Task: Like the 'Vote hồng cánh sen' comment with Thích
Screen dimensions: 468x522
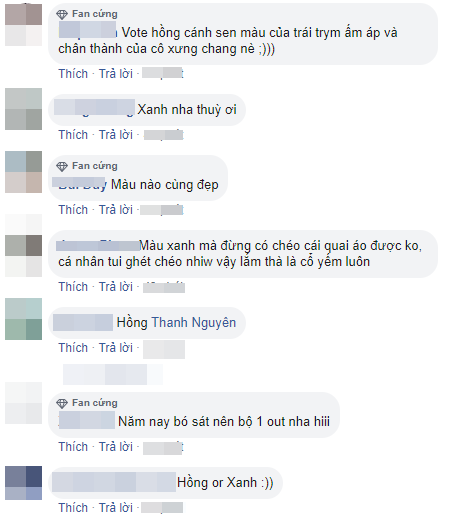Action: tap(73, 74)
